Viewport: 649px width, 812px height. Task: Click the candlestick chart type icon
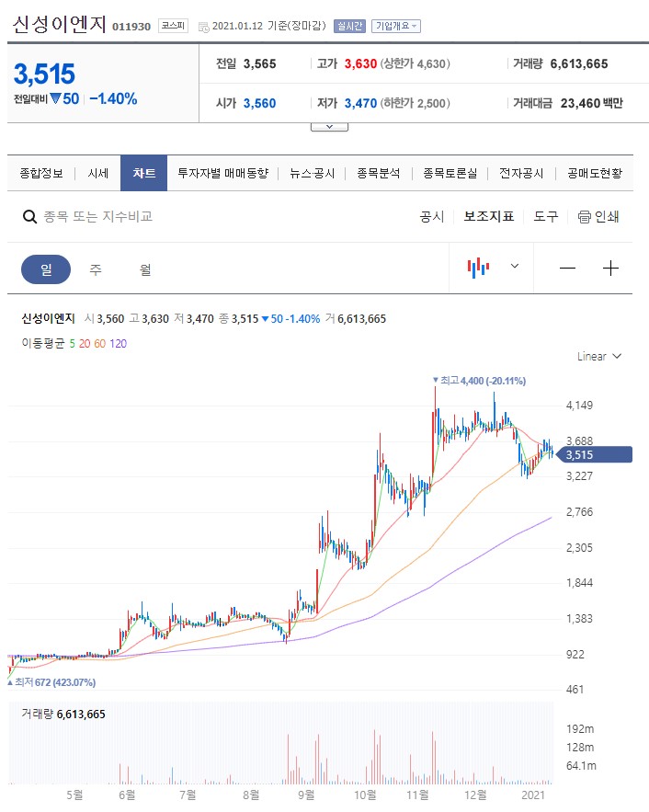pos(478,268)
